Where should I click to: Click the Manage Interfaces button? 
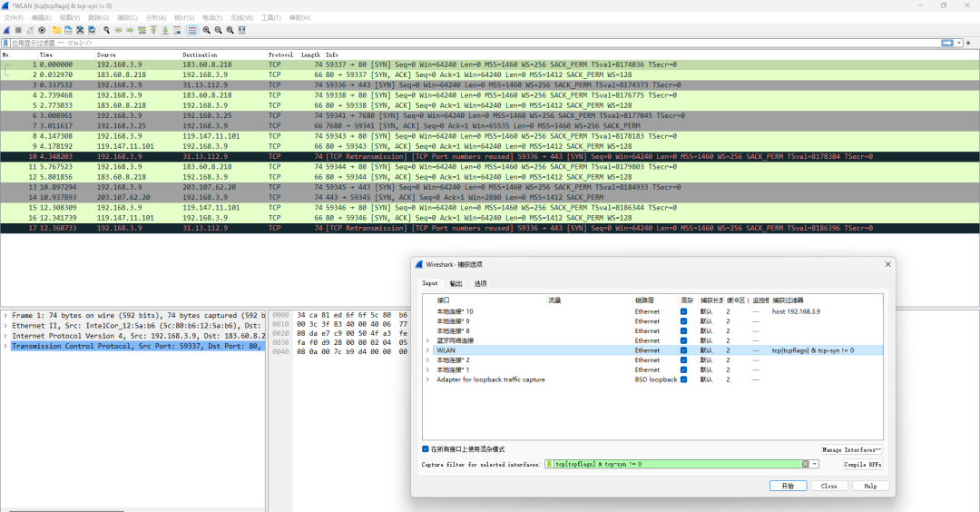(852, 449)
